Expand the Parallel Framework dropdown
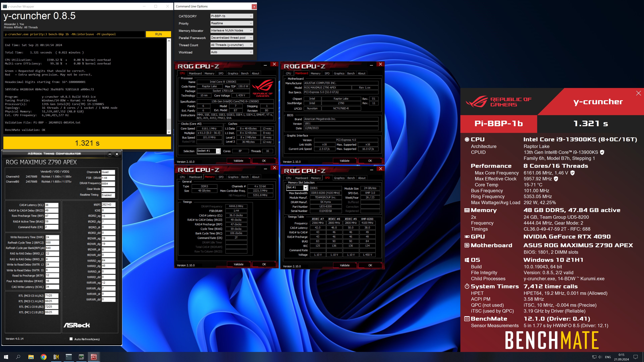 pos(231,38)
